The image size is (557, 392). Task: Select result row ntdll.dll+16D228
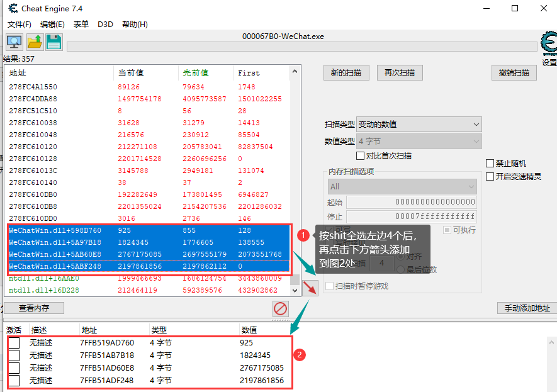coord(147,290)
